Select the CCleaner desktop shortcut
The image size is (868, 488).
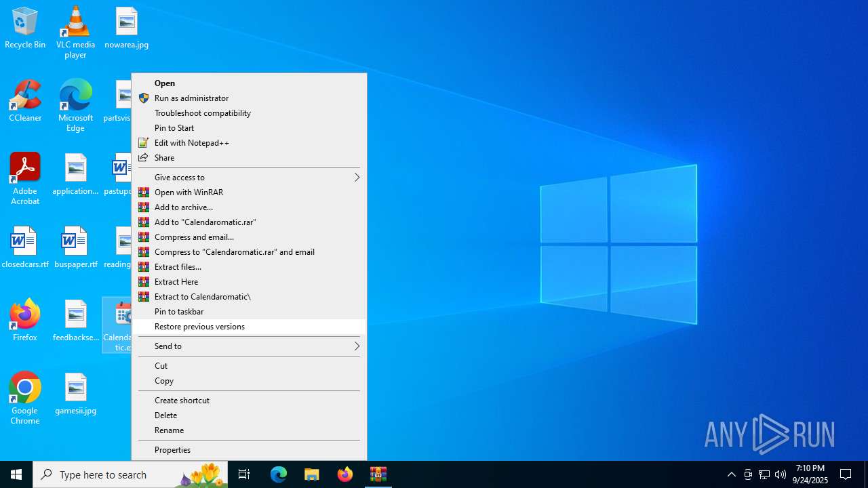pyautogui.click(x=25, y=102)
